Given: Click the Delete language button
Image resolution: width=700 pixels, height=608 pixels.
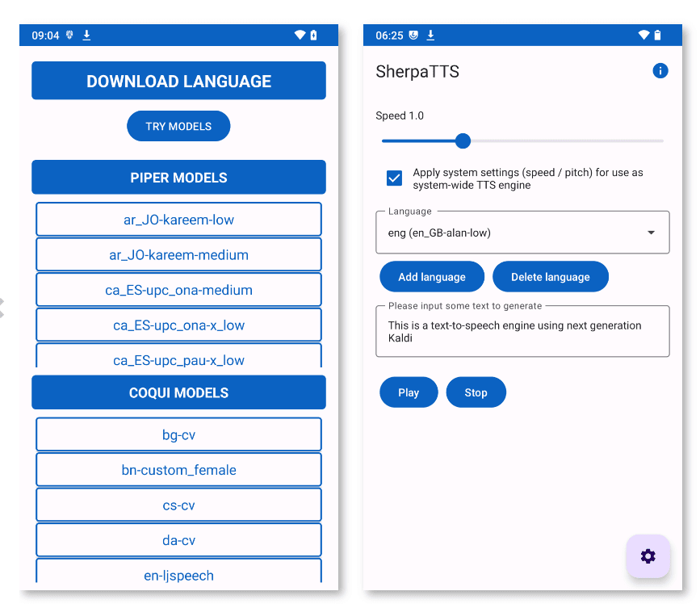Looking at the screenshot, I should (550, 277).
